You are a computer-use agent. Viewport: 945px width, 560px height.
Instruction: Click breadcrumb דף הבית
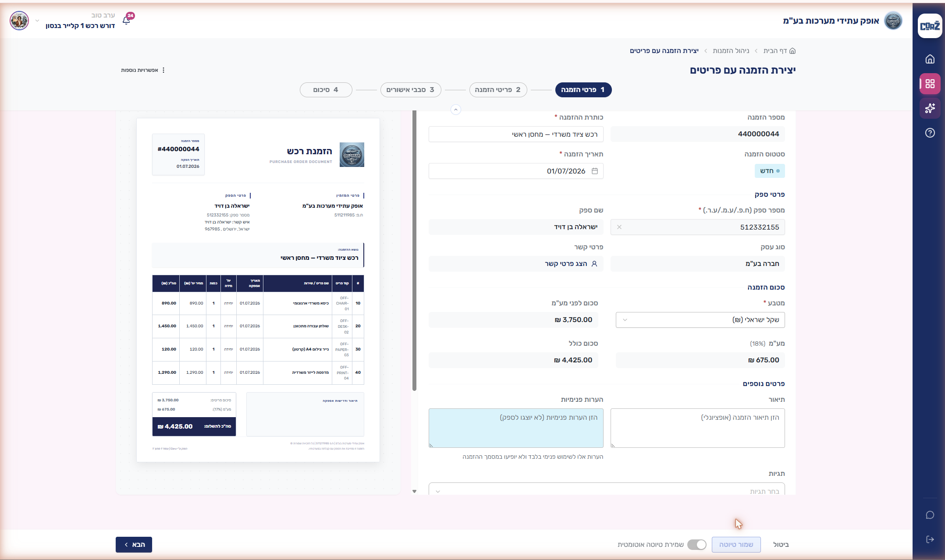(775, 51)
